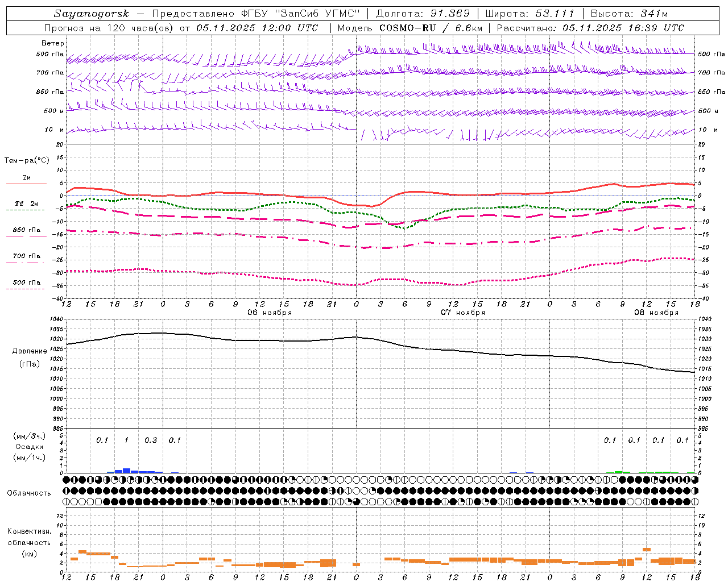
Task: Click the 'Модель COSMO-RU / 6.6км' label
Action: click(x=410, y=28)
